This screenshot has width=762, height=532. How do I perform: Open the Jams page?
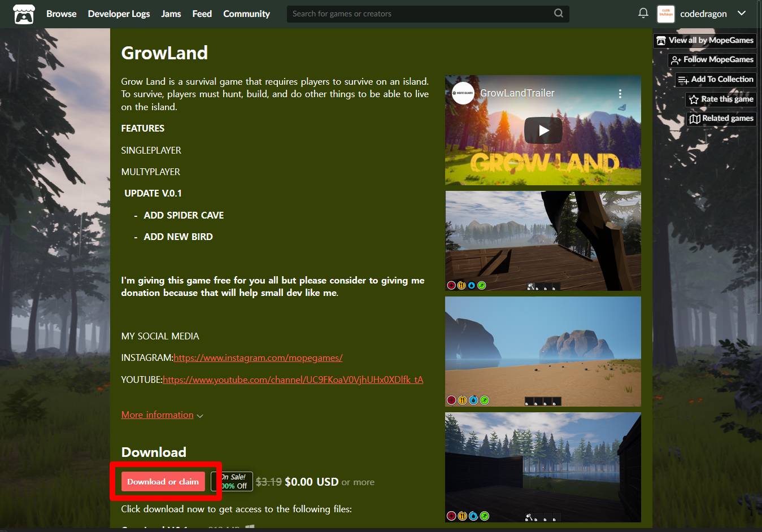171,14
